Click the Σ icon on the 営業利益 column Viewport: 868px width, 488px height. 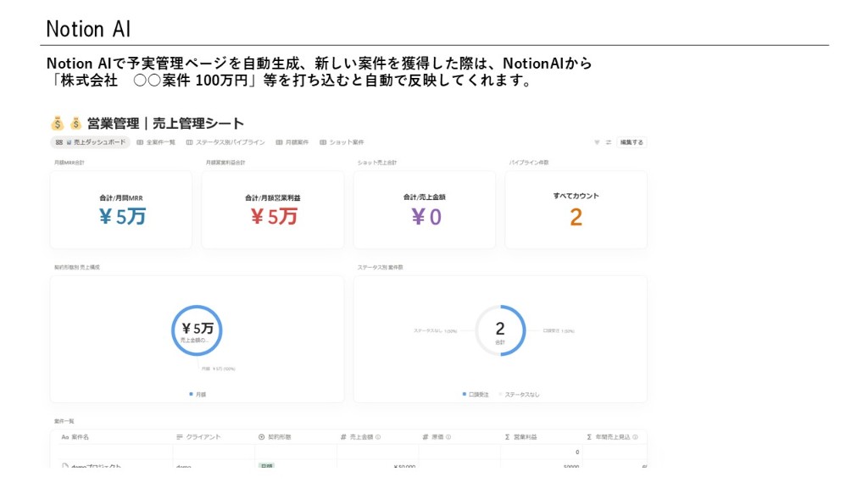click(506, 437)
